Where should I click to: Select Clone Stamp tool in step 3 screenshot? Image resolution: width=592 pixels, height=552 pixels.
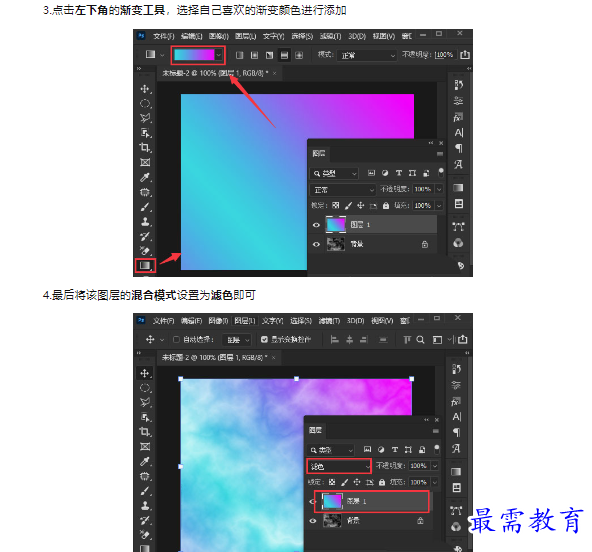pyautogui.click(x=145, y=222)
